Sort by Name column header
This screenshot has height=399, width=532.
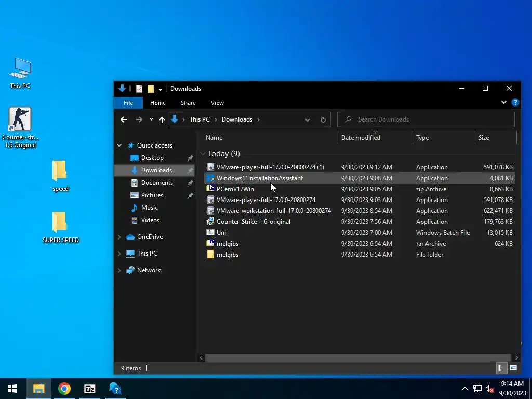(214, 137)
